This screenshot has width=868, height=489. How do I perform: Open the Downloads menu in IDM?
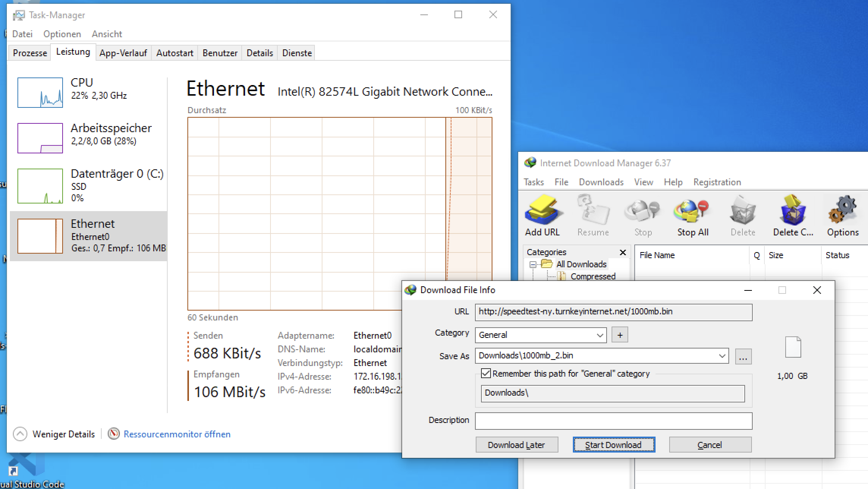tap(601, 182)
